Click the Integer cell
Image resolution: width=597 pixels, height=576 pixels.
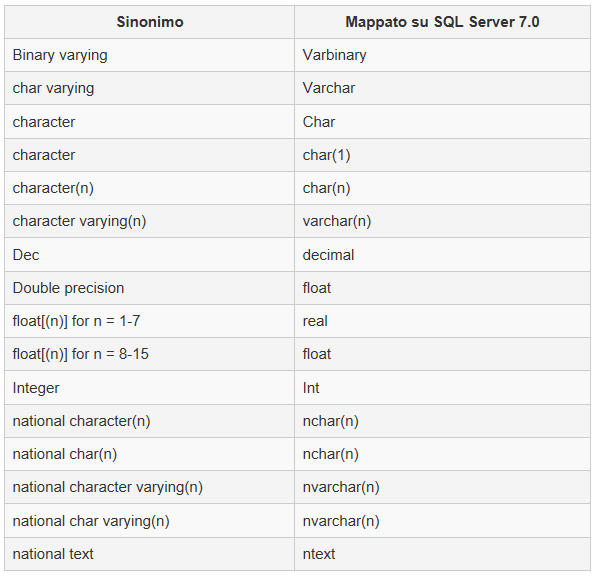150,388
